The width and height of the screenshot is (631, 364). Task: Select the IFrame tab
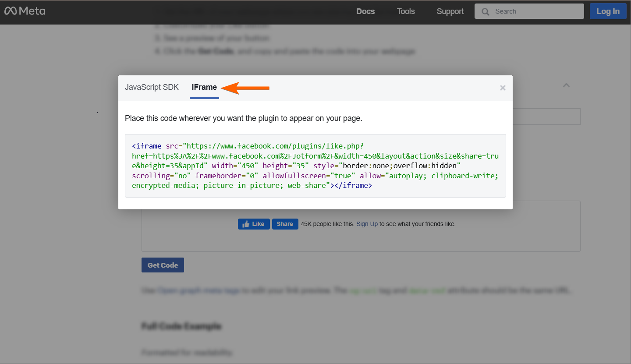[204, 87]
